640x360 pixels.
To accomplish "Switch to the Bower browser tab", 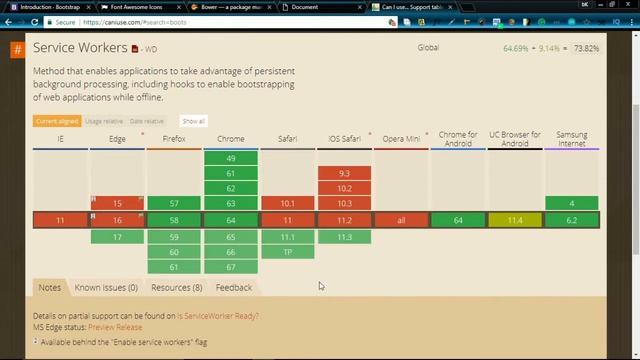I will [x=231, y=7].
